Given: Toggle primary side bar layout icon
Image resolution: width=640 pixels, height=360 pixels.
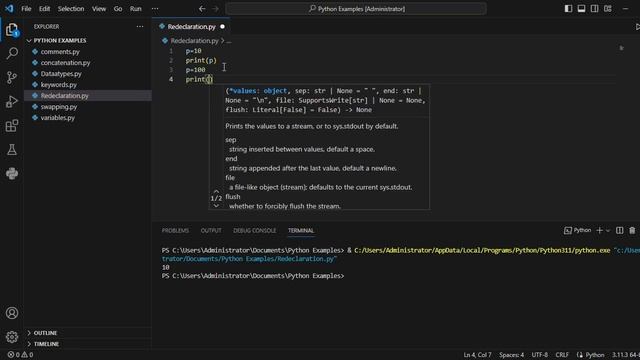Looking at the screenshot, I should (568, 9).
